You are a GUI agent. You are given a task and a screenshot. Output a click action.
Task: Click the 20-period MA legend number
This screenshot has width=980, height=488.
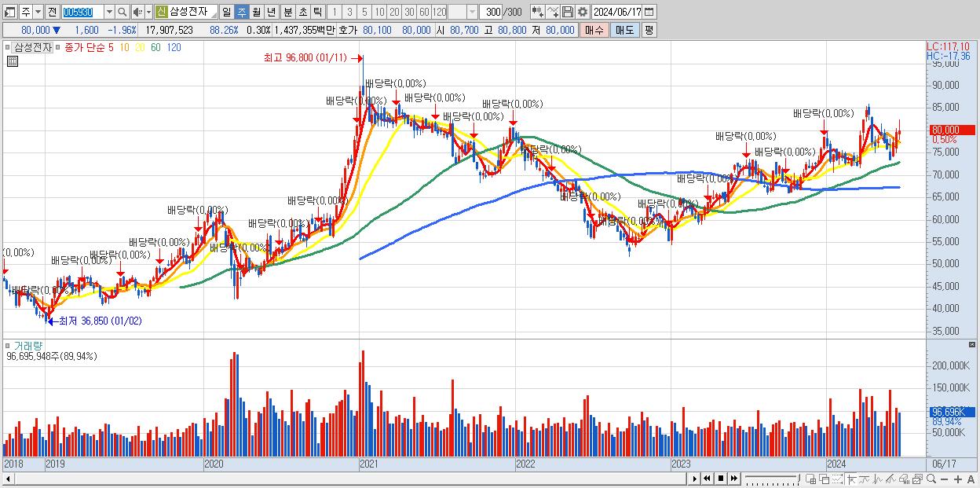(x=140, y=47)
